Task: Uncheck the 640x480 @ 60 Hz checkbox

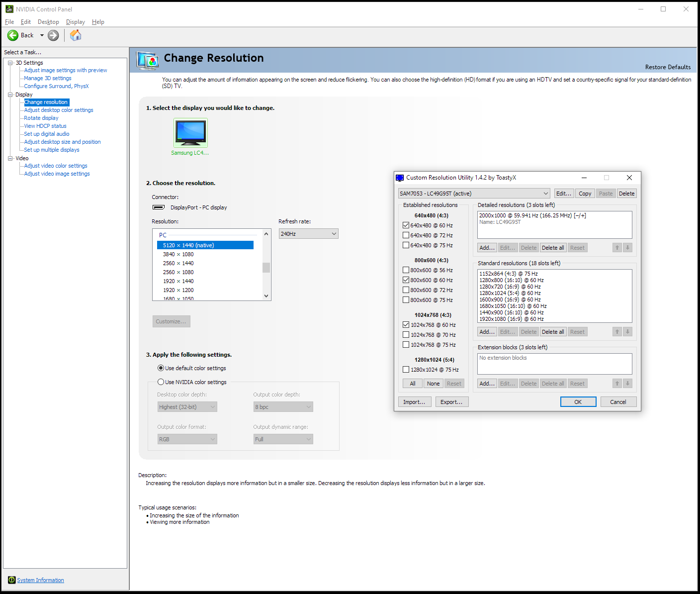Action: (x=406, y=225)
